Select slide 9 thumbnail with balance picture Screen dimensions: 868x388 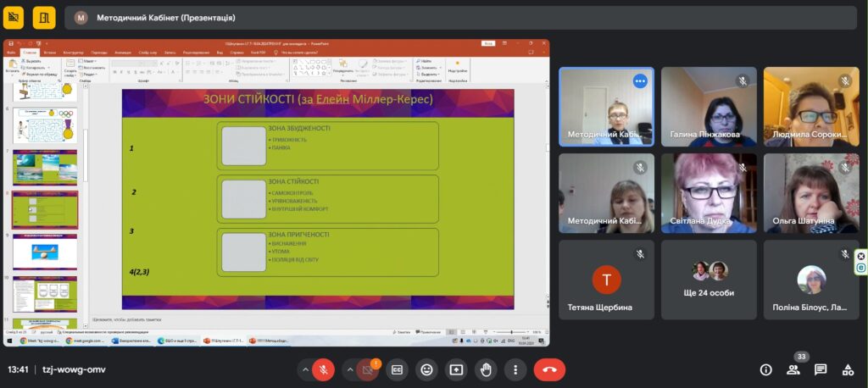point(45,252)
